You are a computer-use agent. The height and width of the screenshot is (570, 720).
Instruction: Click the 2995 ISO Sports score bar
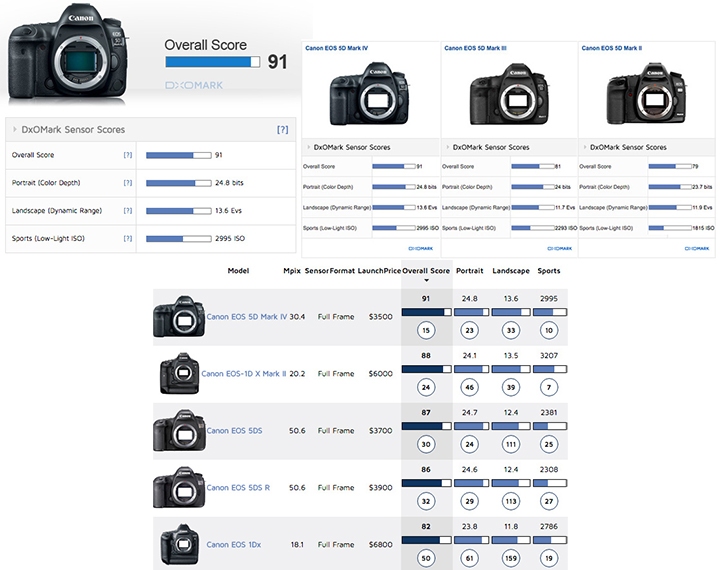tap(179, 239)
